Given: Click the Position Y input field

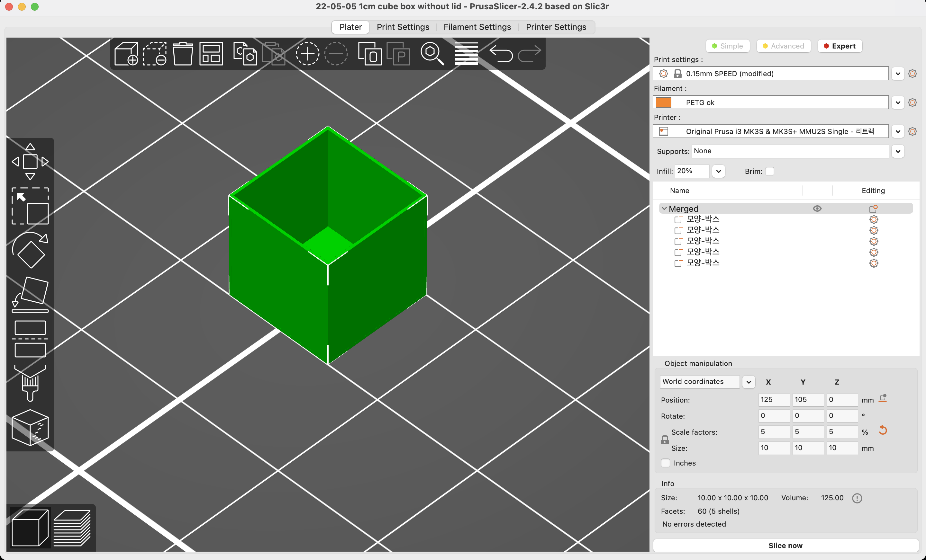Looking at the screenshot, I should 808,400.
